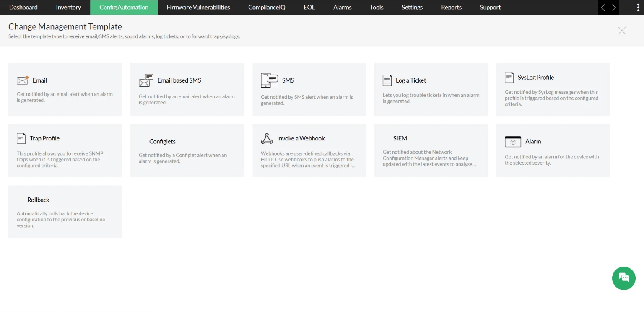
Task: Go to previous navigation tabs arrow
Action: click(x=603, y=8)
